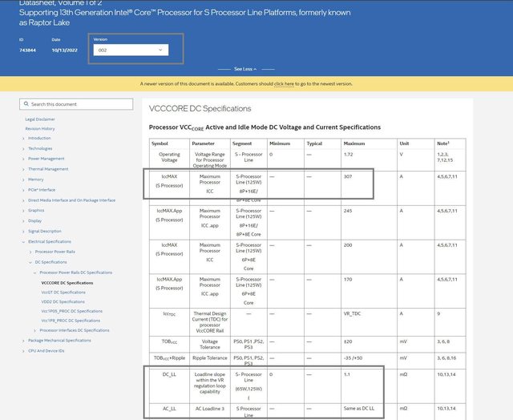The image size is (513, 420).
Task: Expand the Introduction chevron
Action: (x=22, y=138)
